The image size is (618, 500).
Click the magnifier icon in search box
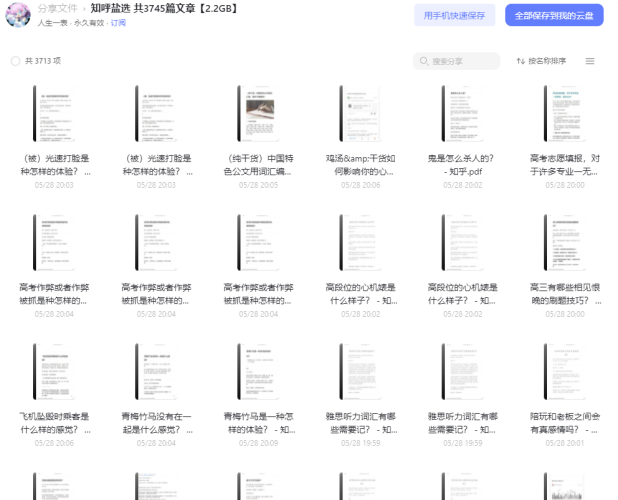tap(424, 61)
